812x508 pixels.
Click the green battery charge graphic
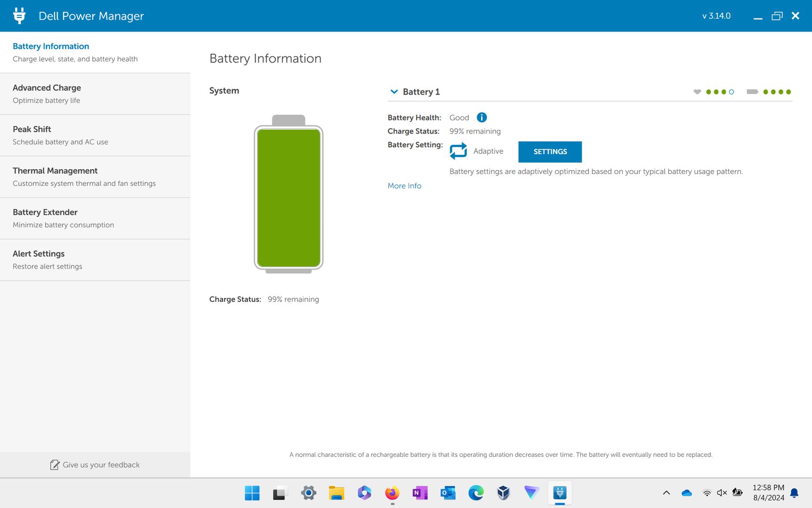(289, 198)
